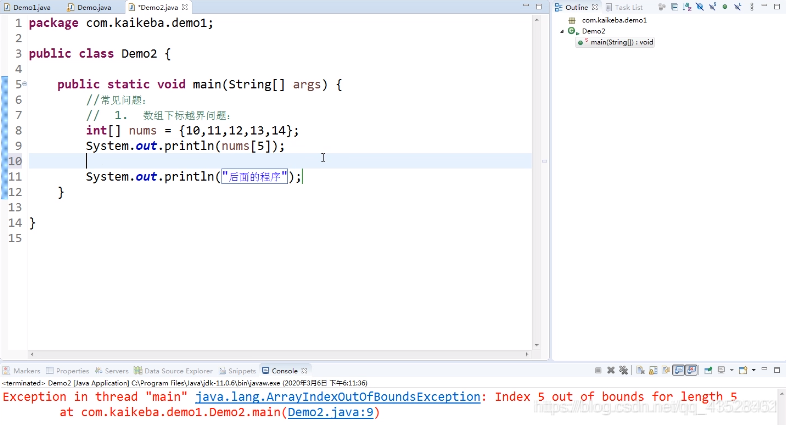Click line number 9 in editor gutter

point(19,146)
